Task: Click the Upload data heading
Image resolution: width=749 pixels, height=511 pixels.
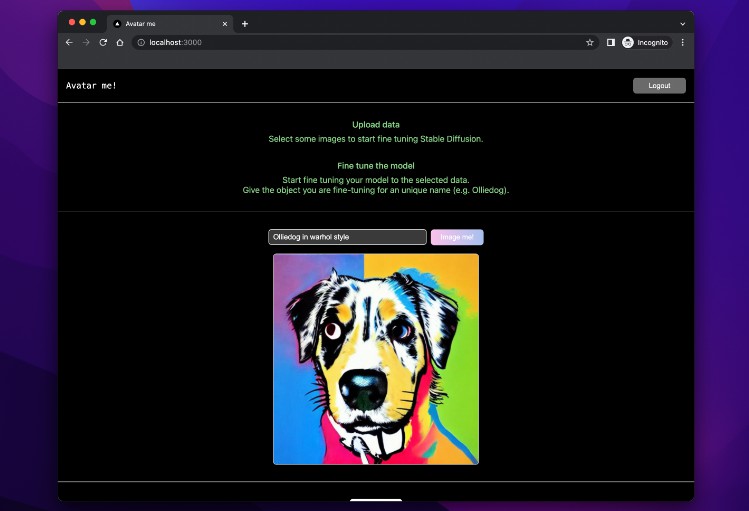Action: tap(376, 125)
